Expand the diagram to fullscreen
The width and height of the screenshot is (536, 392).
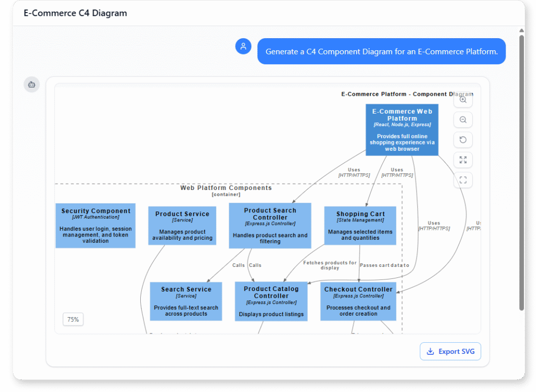(x=463, y=160)
